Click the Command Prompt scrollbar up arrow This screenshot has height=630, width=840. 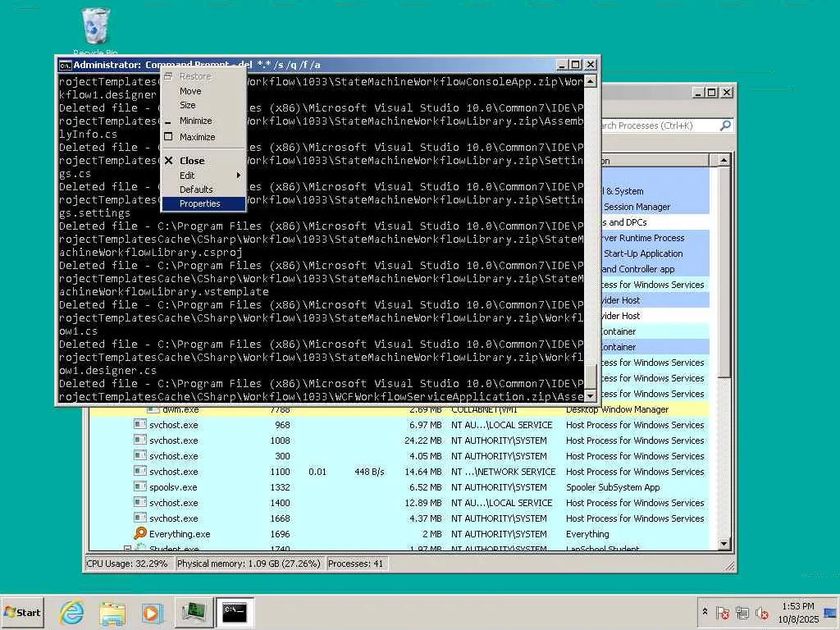[x=591, y=82]
